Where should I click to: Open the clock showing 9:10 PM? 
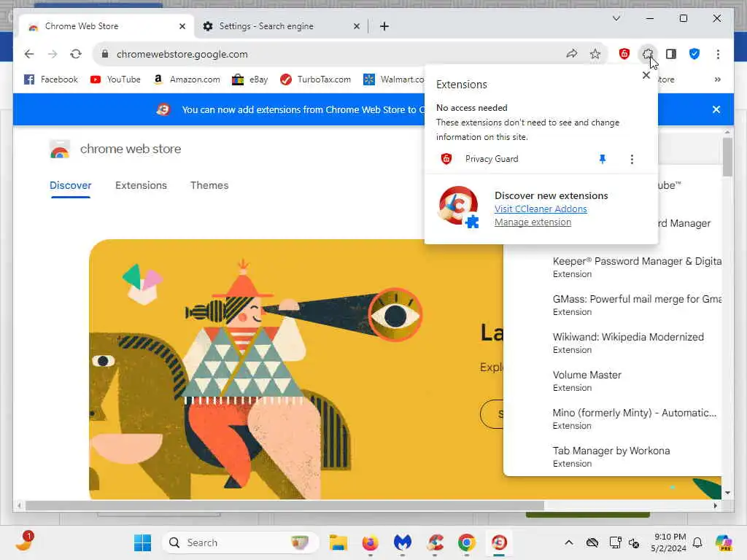[x=669, y=542]
